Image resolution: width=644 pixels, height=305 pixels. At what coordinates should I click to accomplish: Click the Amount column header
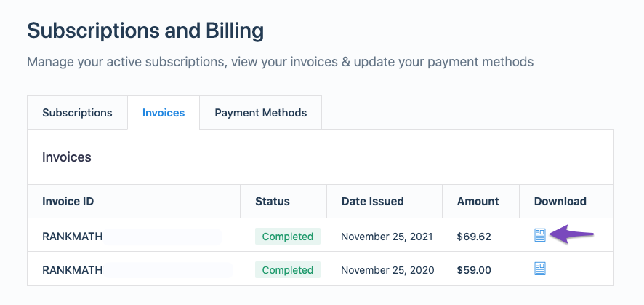click(x=478, y=202)
